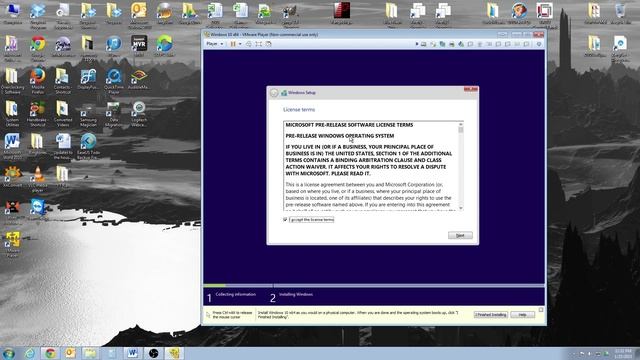Image resolution: width=640 pixels, height=360 pixels.
Task: Open the Player menu in VMware Player
Action: click(x=214, y=44)
